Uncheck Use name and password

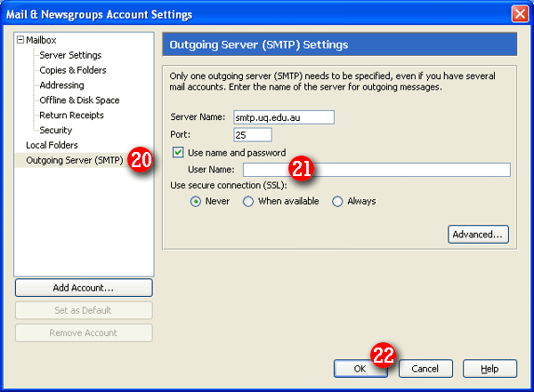(179, 153)
